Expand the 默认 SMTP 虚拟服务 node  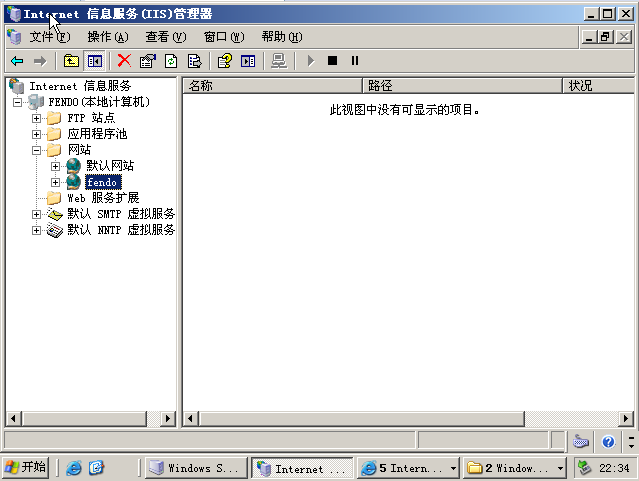pyautogui.click(x=36, y=214)
